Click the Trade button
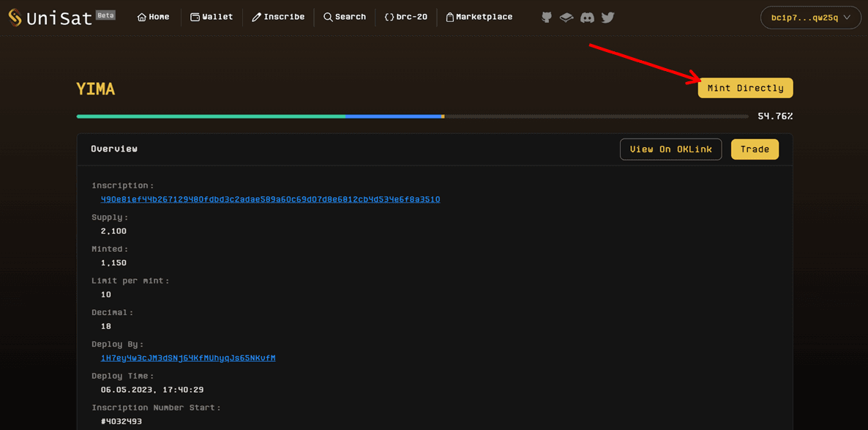The height and width of the screenshot is (430, 868). coord(755,149)
